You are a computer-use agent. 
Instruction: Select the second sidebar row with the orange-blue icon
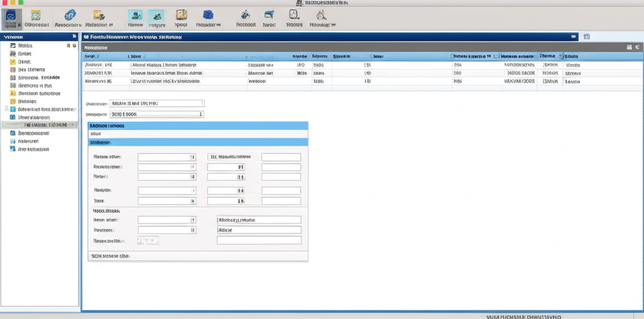[40, 54]
